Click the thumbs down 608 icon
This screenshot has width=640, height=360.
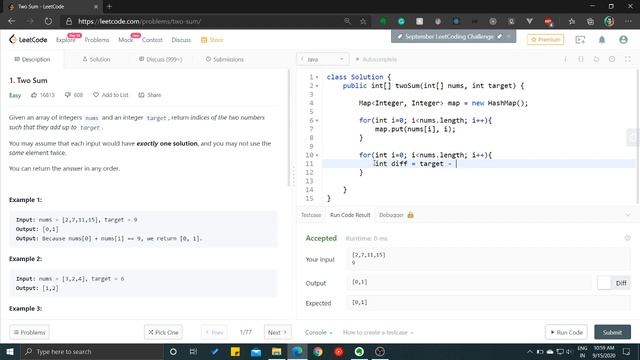[x=73, y=95]
